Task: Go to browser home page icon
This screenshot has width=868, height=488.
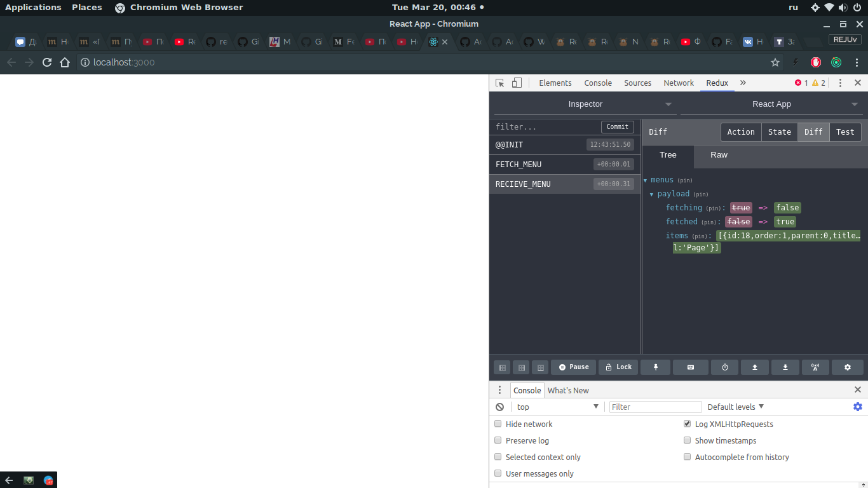Action: [65, 62]
